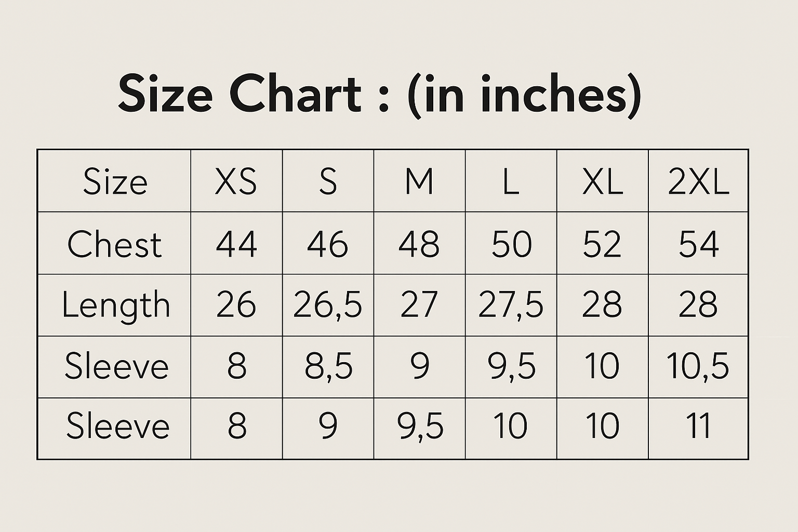This screenshot has height=532, width=798.
Task: Select the length value 26,5 cell
Action: [328, 305]
